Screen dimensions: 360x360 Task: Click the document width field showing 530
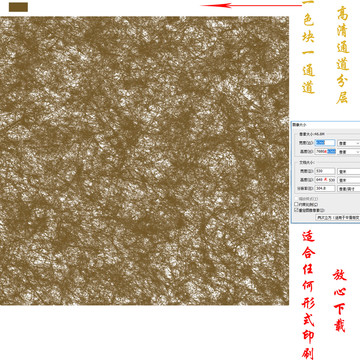pos(325,171)
